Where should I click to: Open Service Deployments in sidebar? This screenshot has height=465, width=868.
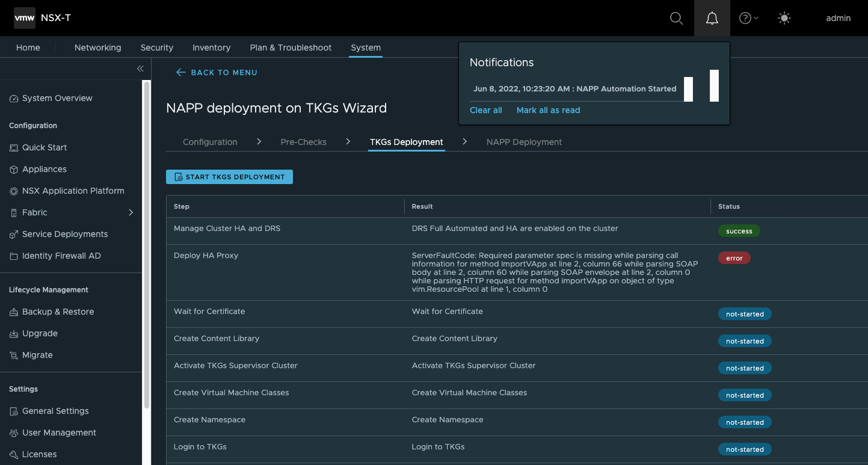click(65, 234)
